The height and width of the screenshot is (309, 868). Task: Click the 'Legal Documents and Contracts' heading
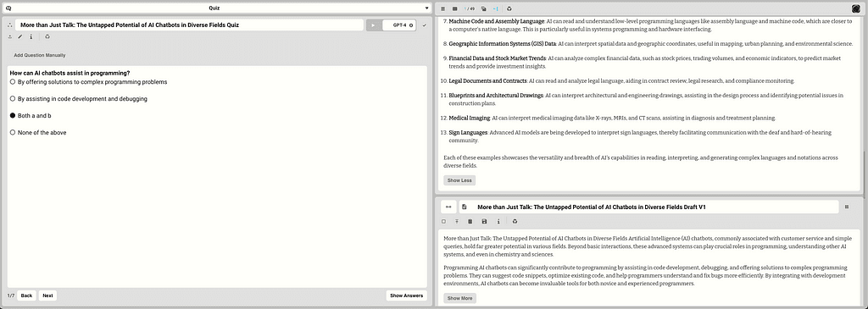(487, 80)
